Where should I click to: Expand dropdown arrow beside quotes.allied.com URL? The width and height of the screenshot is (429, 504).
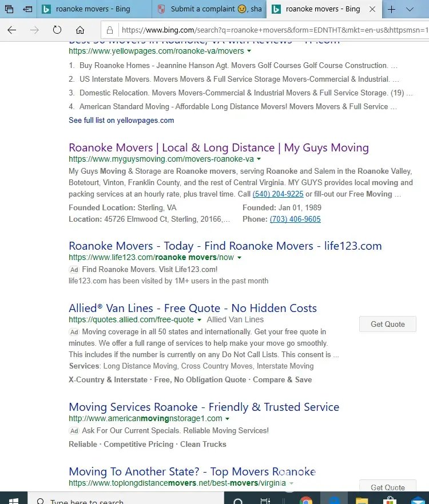point(200,319)
